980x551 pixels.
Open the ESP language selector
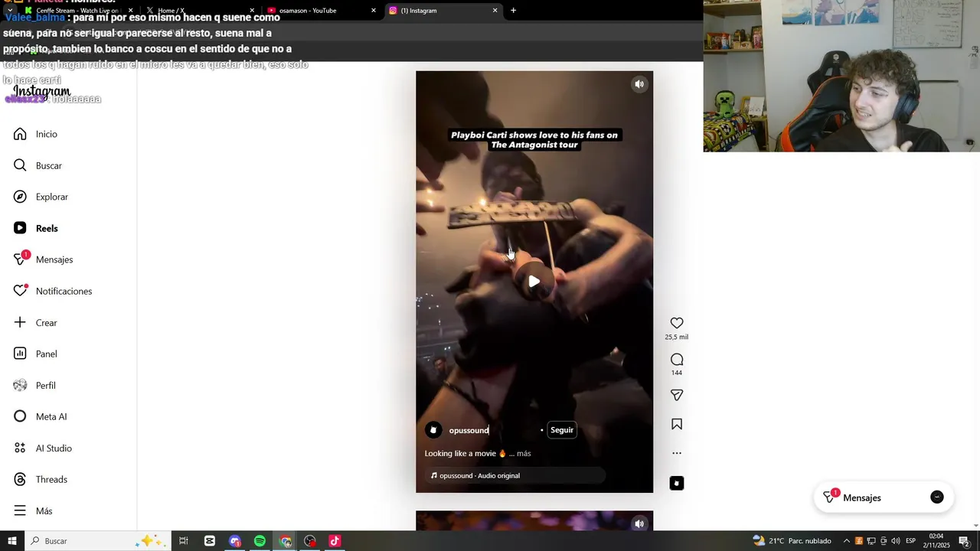tap(910, 541)
